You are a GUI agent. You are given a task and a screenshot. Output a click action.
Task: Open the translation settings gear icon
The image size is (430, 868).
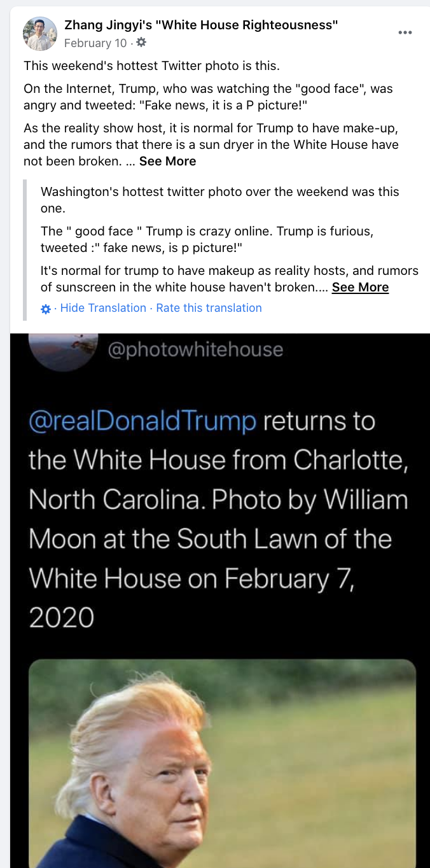click(x=46, y=309)
